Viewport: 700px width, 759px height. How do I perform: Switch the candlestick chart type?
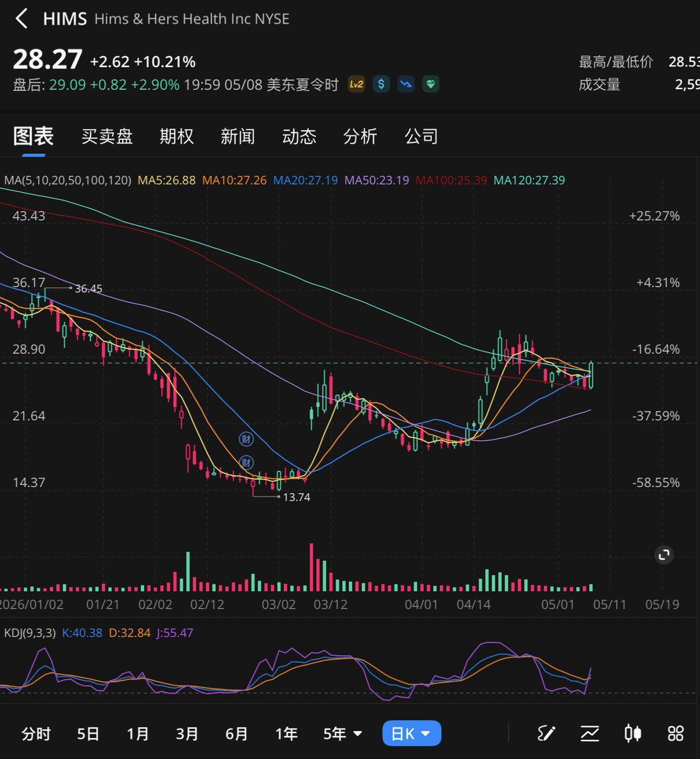tap(633, 734)
